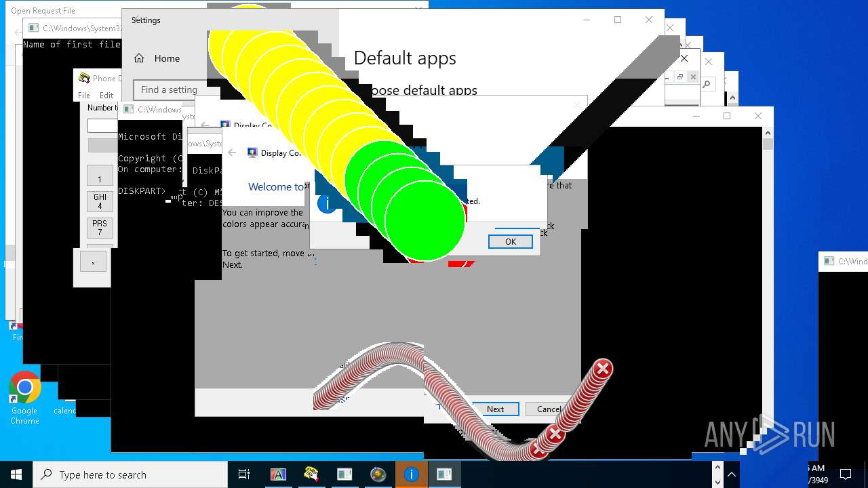The width and height of the screenshot is (868, 488).
Task: Click the scrollbar thumb of large console window
Action: pos(768,144)
